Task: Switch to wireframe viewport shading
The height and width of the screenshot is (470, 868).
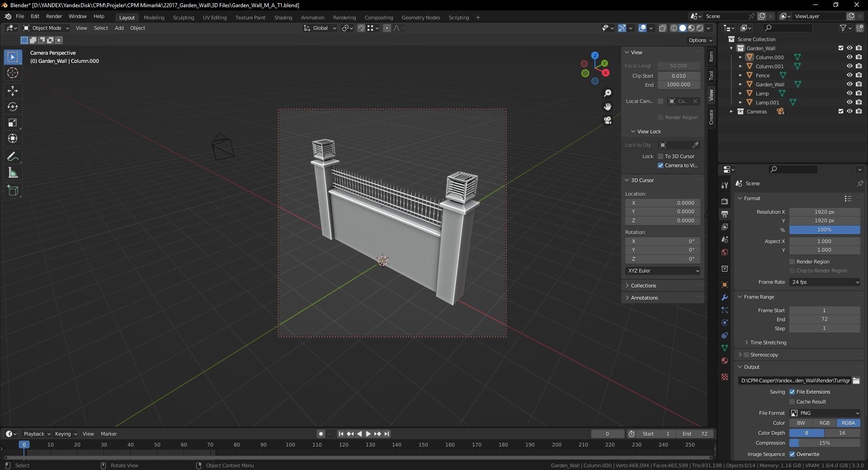Action: tap(674, 28)
